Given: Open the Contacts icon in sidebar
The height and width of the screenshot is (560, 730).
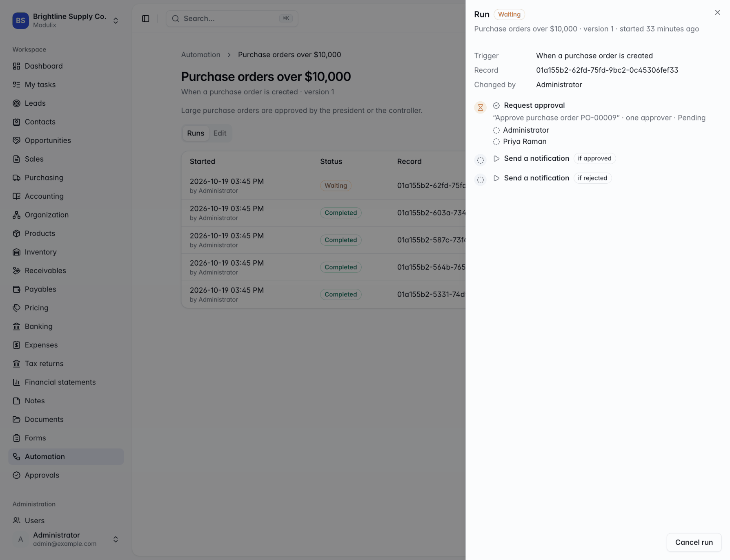Looking at the screenshot, I should 16,122.
